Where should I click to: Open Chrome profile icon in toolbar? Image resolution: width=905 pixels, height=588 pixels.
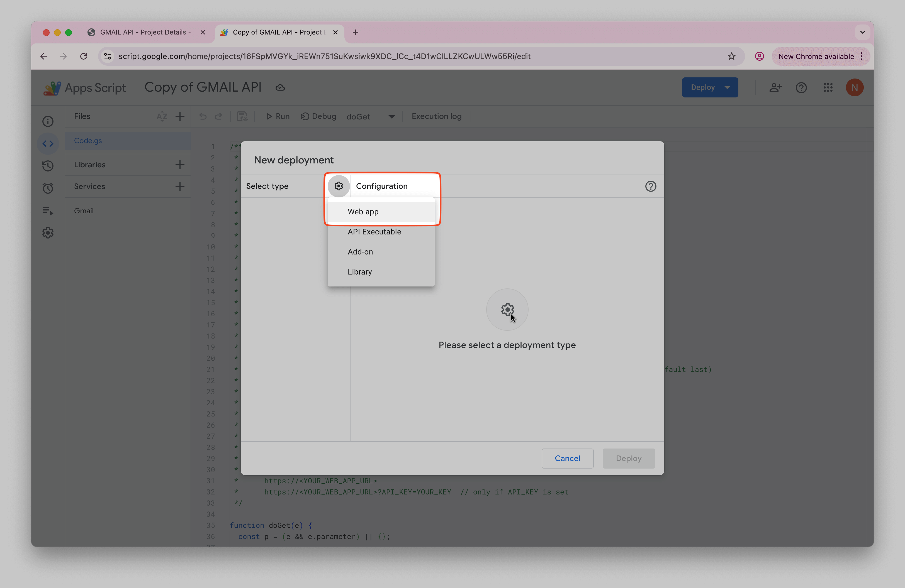click(759, 56)
